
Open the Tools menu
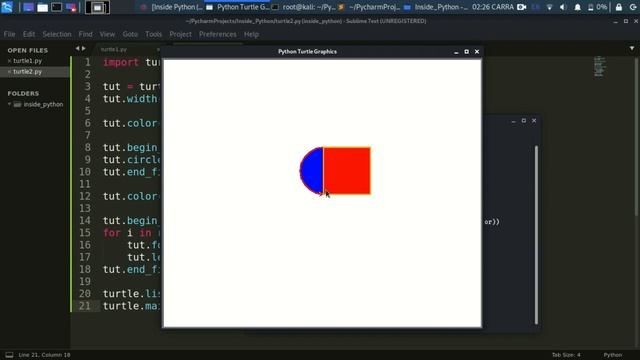coord(153,34)
